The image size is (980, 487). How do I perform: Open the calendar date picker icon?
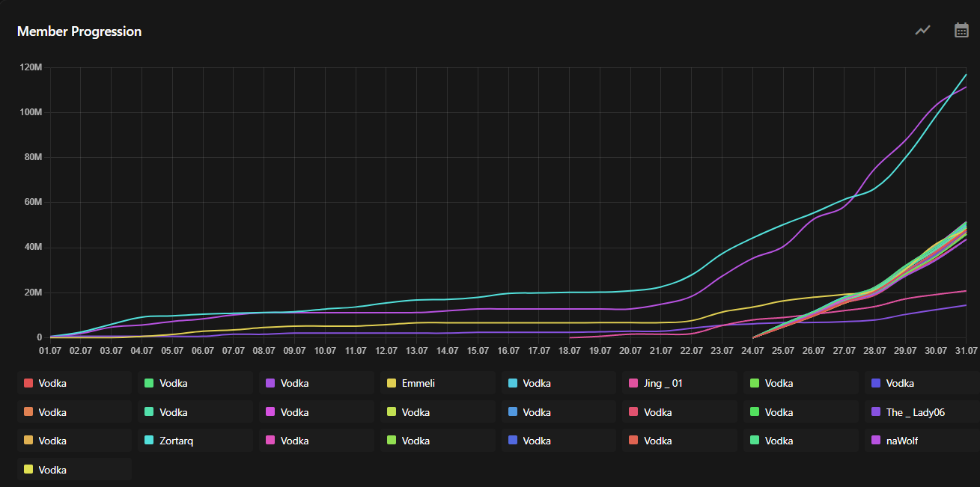point(961,31)
